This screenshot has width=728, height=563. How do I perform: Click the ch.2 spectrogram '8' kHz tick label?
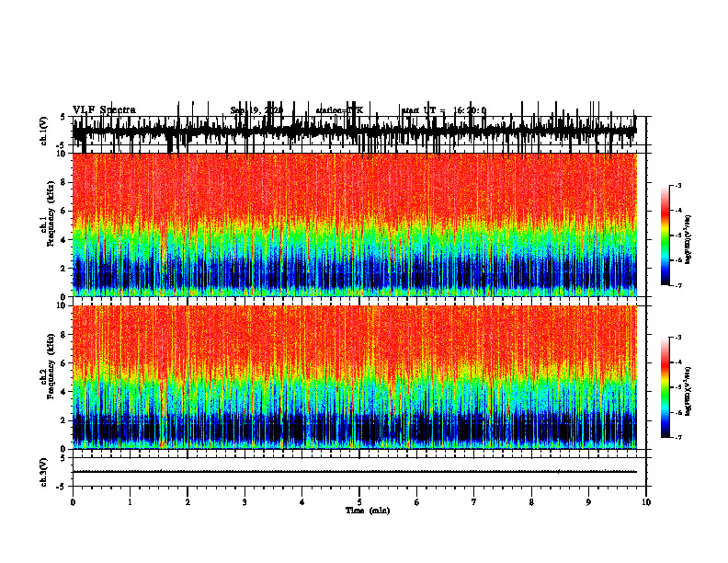pos(63,335)
